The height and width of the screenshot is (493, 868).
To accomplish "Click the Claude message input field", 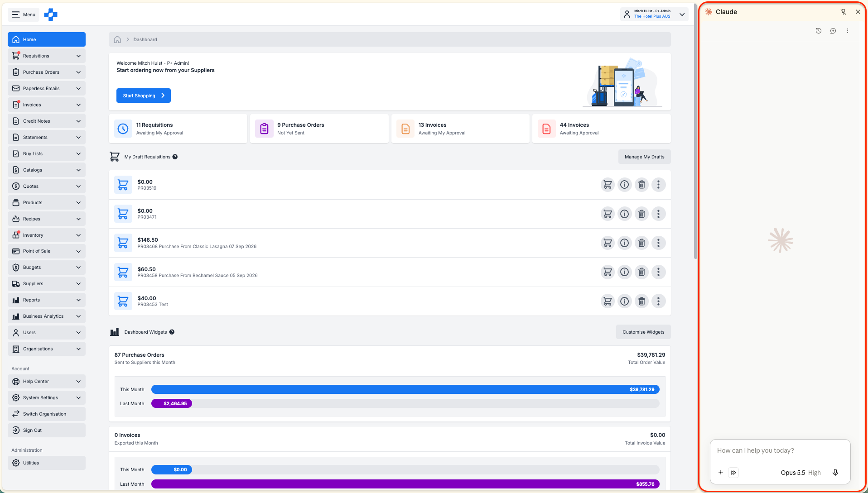I will [780, 451].
